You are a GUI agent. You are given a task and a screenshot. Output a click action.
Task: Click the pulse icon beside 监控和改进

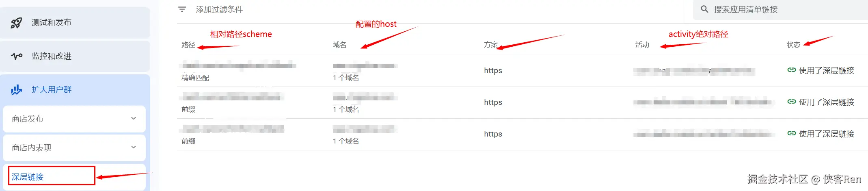[x=17, y=56]
